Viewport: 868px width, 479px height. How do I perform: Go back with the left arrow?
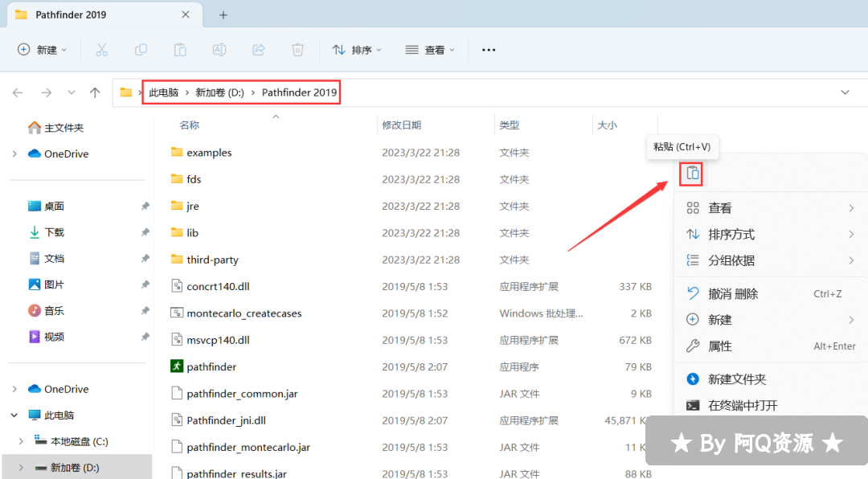(18, 92)
